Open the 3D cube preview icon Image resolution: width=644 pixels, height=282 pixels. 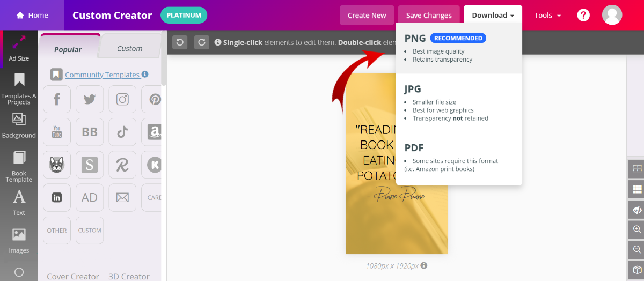pos(637,269)
